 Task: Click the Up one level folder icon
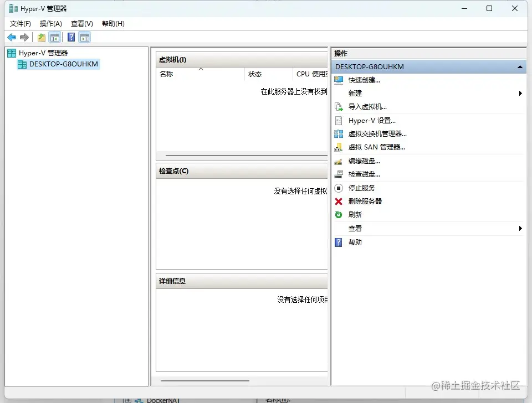point(42,37)
